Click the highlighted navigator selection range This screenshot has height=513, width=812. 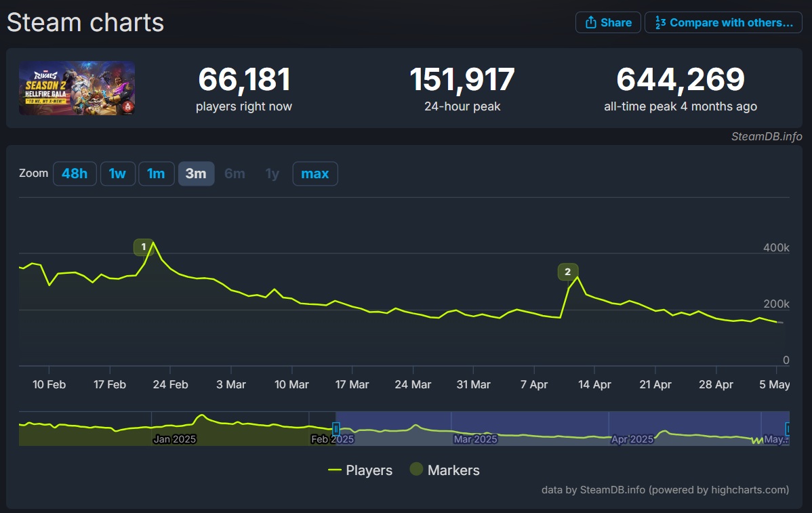point(563,428)
